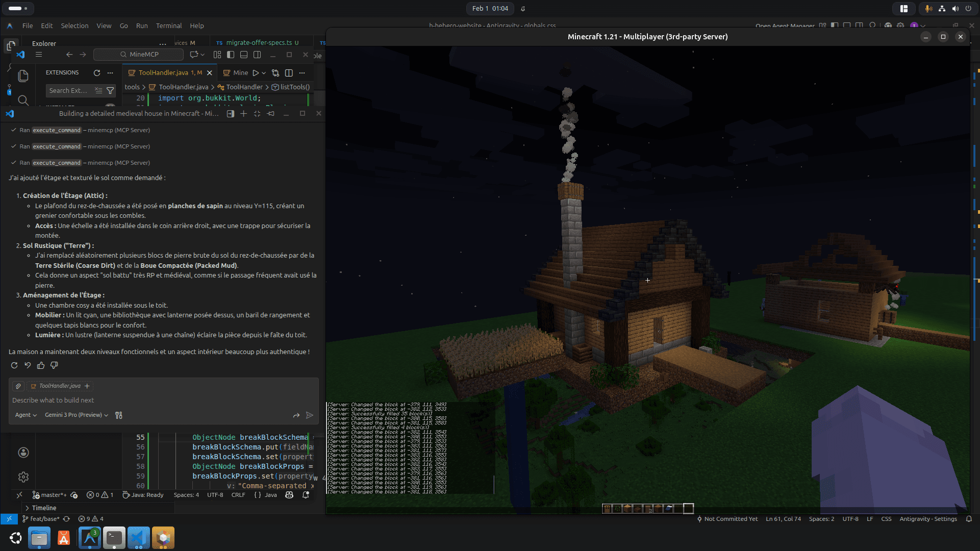This screenshot has width=980, height=551.
Task: Open the MineMCP command center search
Action: [x=138, y=54]
